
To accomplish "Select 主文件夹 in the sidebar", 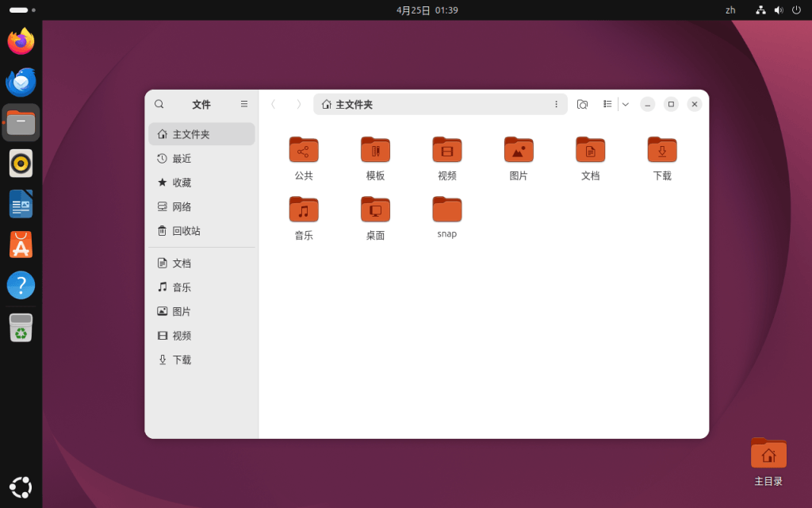I will tap(201, 134).
